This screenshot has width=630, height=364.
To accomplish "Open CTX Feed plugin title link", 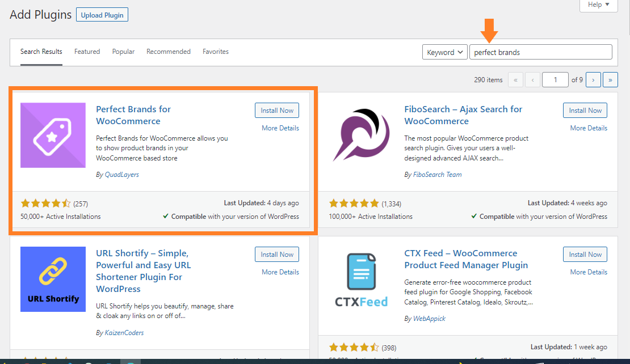I will (x=466, y=259).
